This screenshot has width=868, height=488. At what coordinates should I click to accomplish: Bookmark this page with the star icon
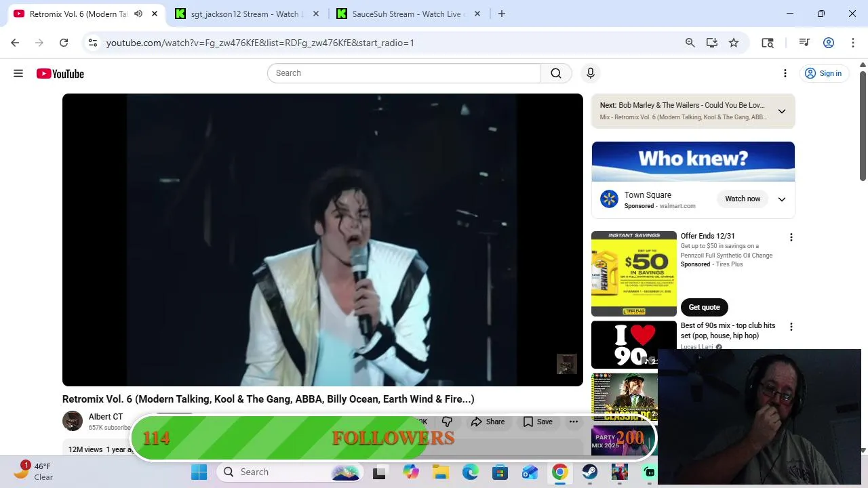click(734, 43)
